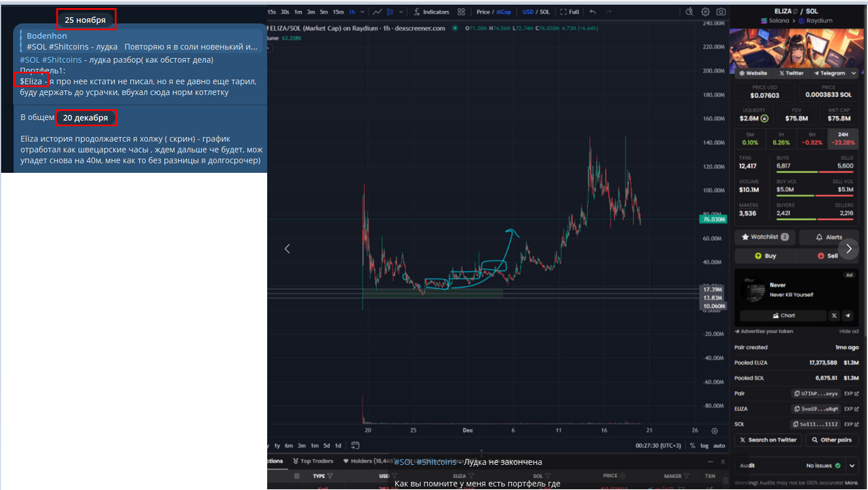Image resolution: width=868 pixels, height=490 pixels.
Task: Click Search on Twitter button
Action: [768, 440]
